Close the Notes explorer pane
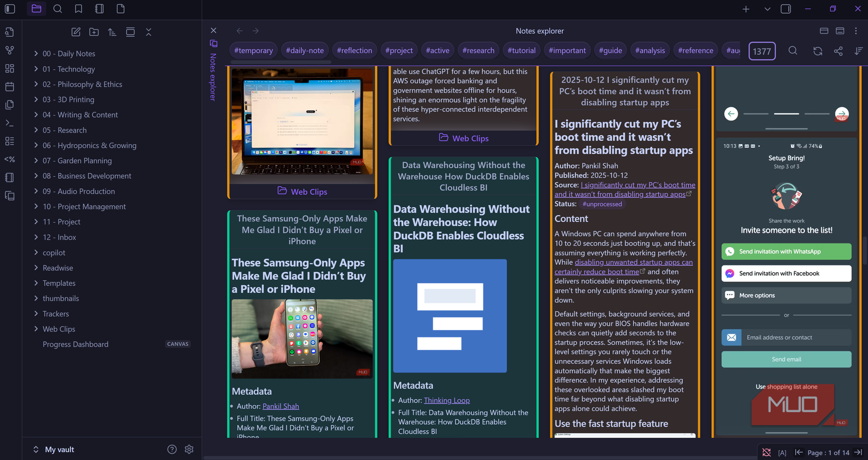This screenshot has width=868, height=460. (214, 30)
